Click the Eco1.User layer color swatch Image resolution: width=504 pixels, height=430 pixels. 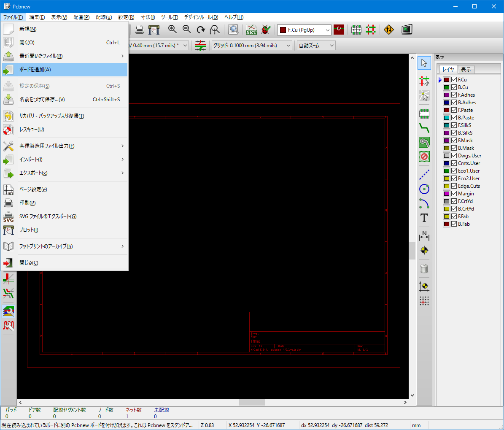[447, 171]
